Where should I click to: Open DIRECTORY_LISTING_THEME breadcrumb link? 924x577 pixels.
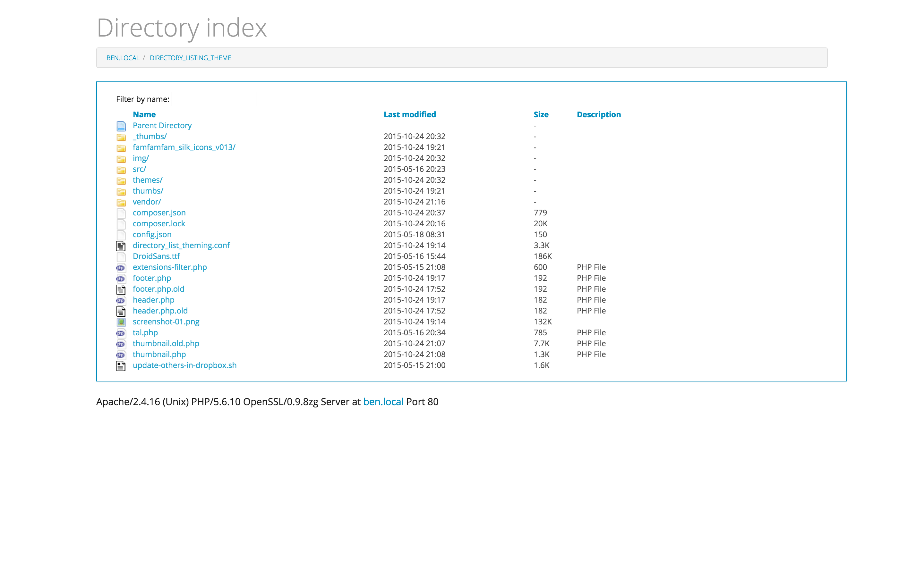click(x=190, y=58)
